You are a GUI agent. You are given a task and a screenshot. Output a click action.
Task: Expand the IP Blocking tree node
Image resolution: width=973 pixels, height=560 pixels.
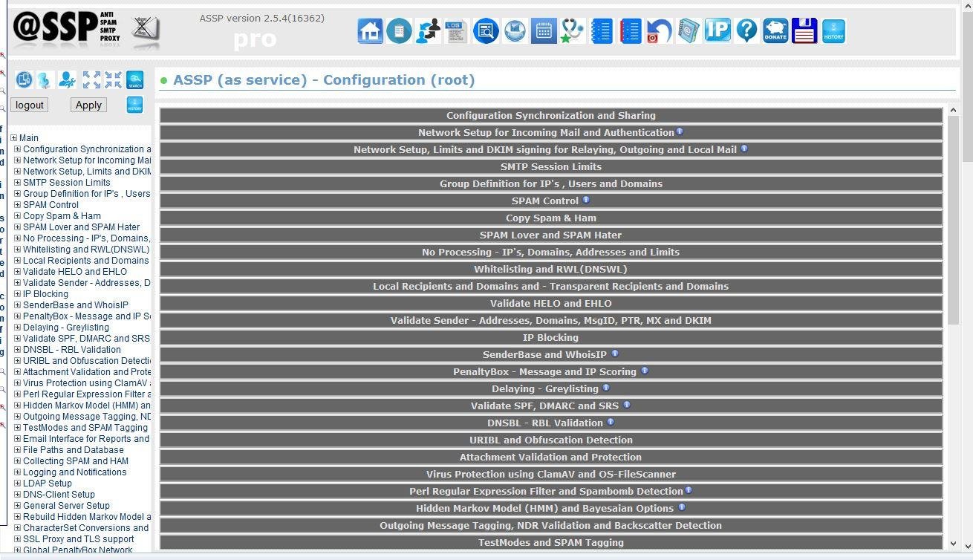[17, 294]
